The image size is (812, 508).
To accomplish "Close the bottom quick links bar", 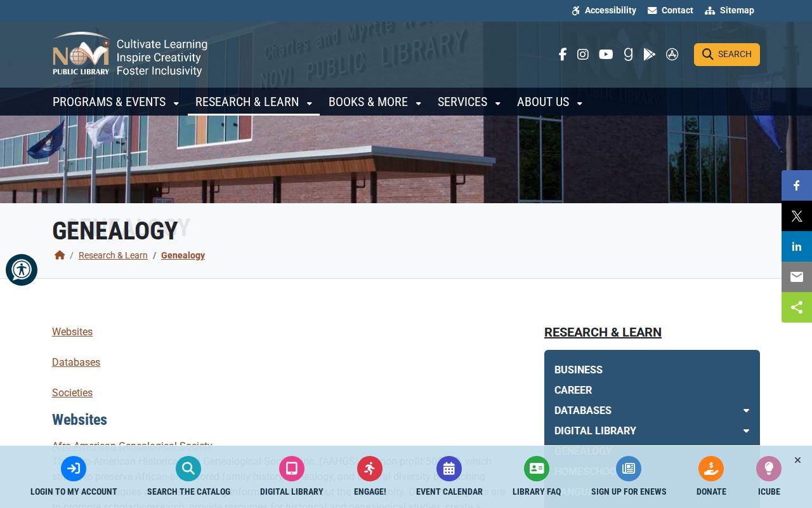I will 797,460.
